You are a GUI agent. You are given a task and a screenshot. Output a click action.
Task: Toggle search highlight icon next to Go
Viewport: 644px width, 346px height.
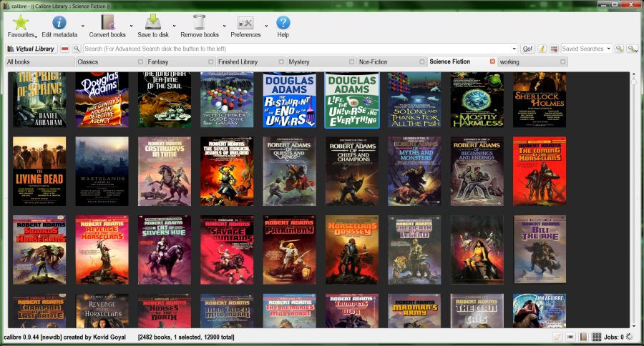(542, 49)
